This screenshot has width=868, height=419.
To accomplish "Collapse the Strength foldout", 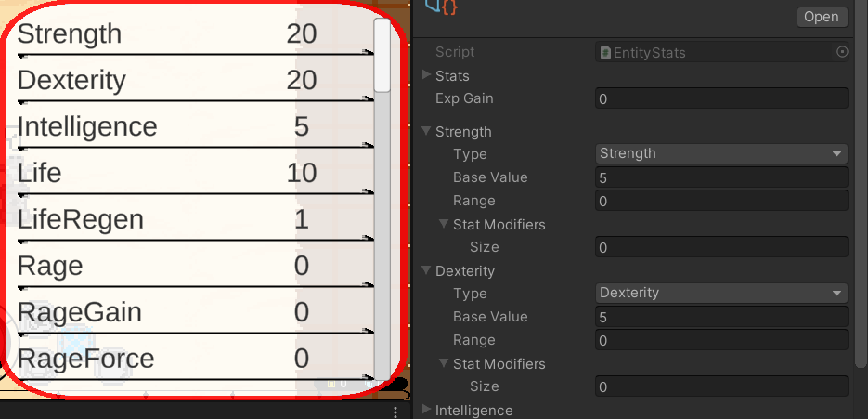I will coord(427,131).
